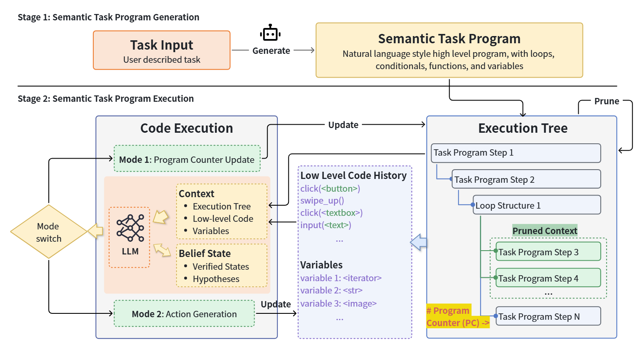The width and height of the screenshot is (644, 349).
Task: Click the Hypotheses bullet
Action: tap(216, 279)
